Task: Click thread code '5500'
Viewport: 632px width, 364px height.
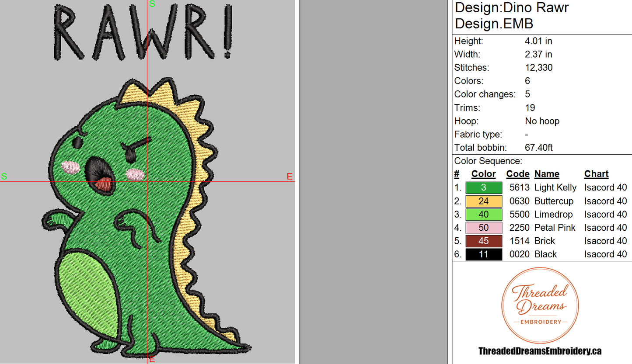Action: point(520,214)
